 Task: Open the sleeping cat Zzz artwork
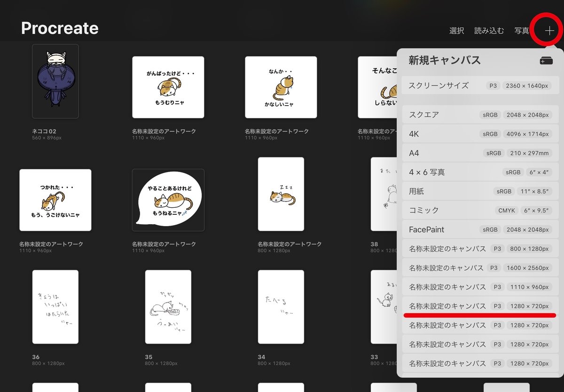281,194
